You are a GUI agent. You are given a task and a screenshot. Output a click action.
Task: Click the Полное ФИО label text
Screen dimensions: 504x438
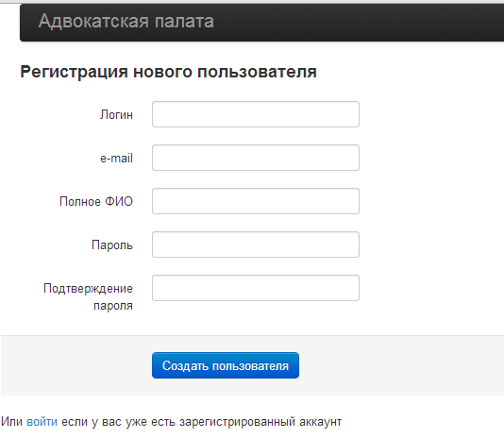point(96,201)
